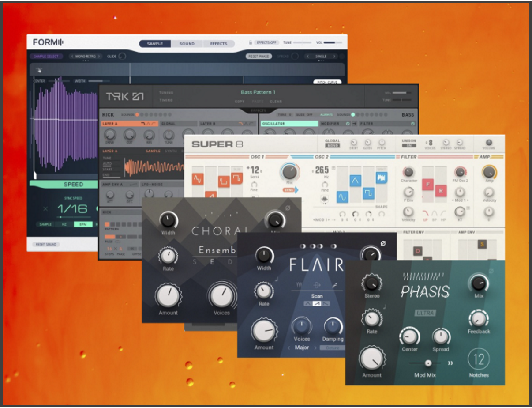Select Sample mode for TRK-01 Layer A
This screenshot has width=532, height=408.
click(153, 151)
